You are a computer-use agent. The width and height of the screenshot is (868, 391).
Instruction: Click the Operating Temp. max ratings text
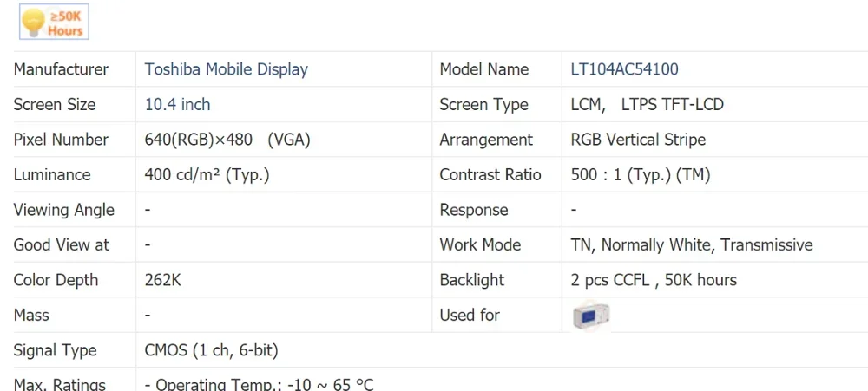point(259,384)
